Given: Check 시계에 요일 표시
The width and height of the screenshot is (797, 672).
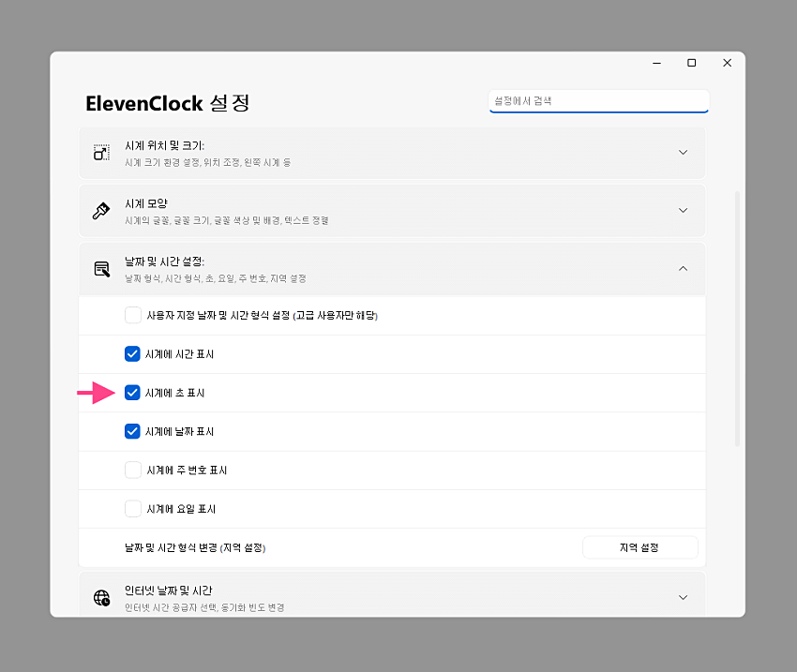Looking at the screenshot, I should point(131,508).
